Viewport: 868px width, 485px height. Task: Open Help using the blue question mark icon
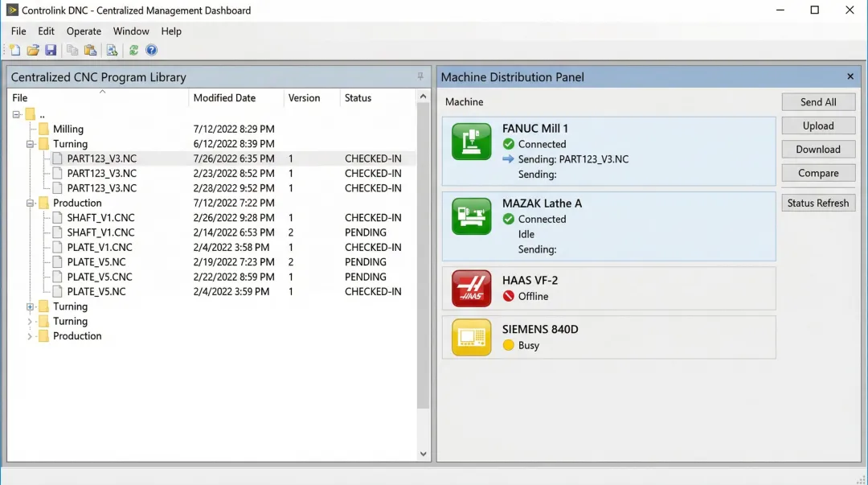click(151, 50)
